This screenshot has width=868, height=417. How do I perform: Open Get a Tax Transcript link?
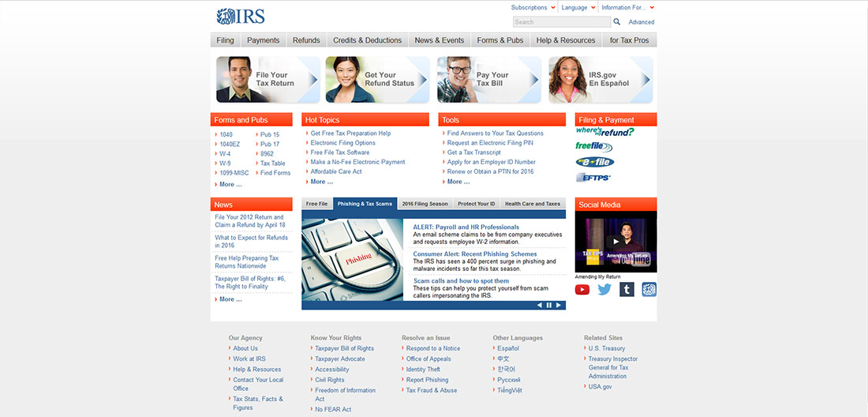point(474,152)
